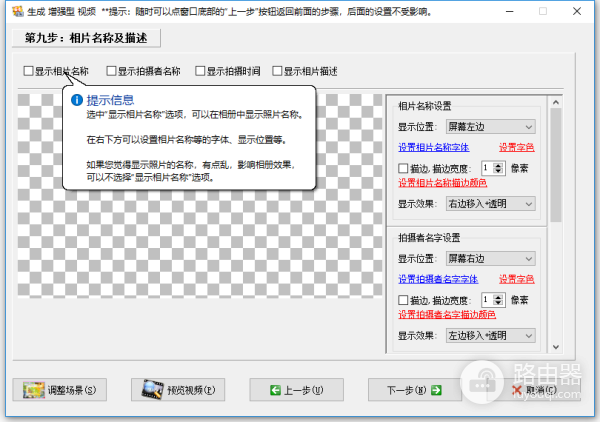Viewport: 600px width, 422px height.
Task: Click the 提示信息 tooltip title
Action: [110, 100]
